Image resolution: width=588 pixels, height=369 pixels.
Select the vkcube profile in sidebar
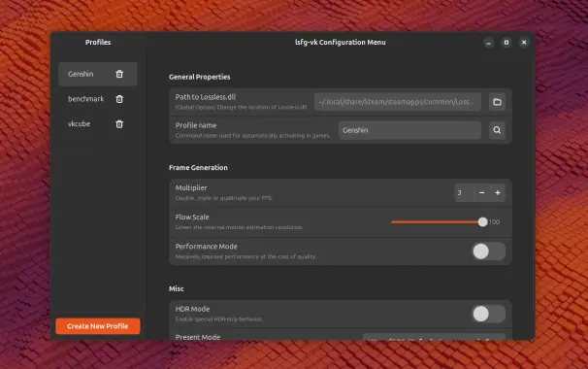click(x=97, y=124)
